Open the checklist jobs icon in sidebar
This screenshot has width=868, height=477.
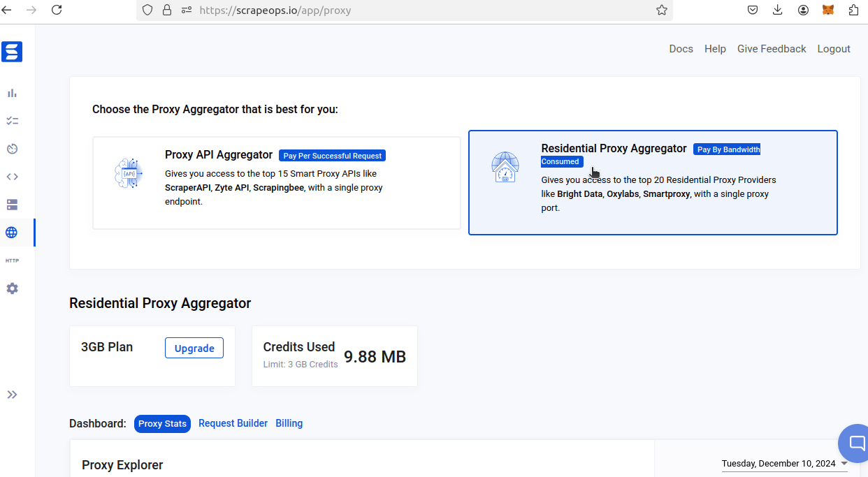(x=12, y=121)
